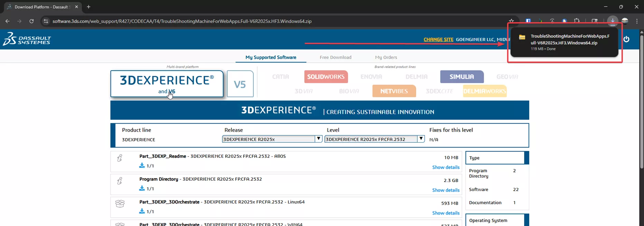Screen dimensions: 644x226
Task: Show details for Part_3DEXP_Readme
Action: pyautogui.click(x=446, y=167)
